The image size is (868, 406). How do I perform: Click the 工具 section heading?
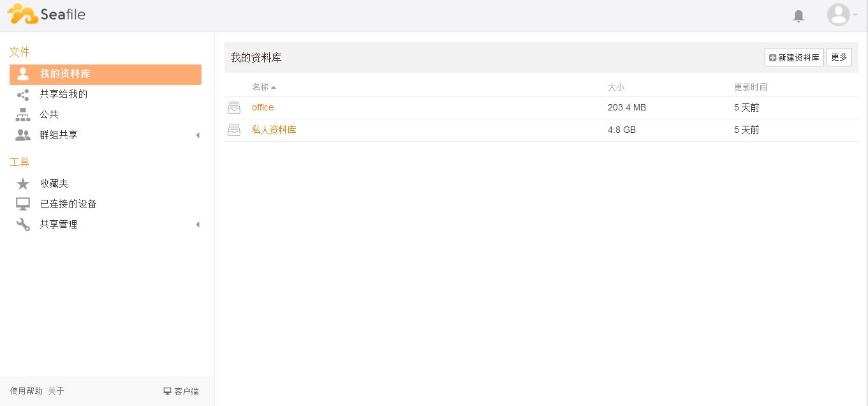tap(20, 163)
